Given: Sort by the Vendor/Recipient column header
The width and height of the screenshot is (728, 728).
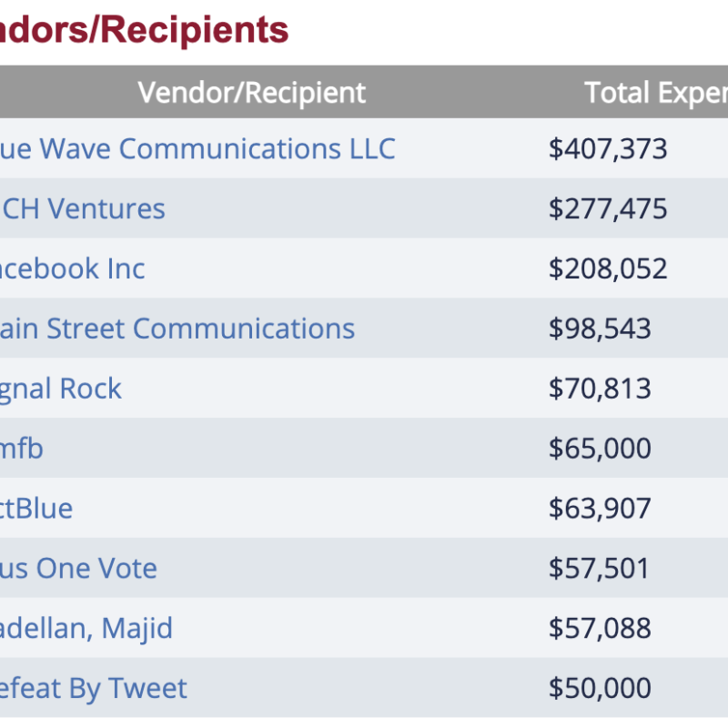Looking at the screenshot, I should [x=251, y=92].
